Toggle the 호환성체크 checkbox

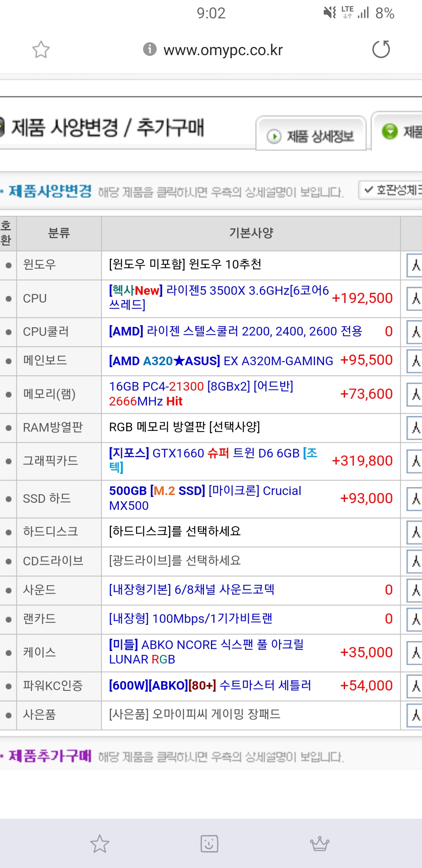390,190
